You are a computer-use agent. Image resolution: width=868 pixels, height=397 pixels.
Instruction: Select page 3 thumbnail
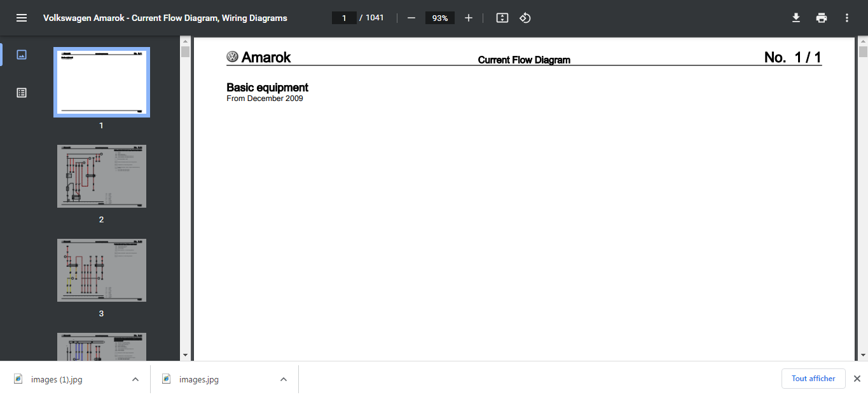pos(102,270)
